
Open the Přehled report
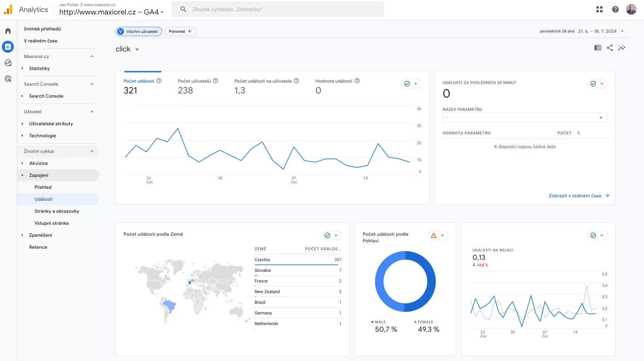[43, 188]
